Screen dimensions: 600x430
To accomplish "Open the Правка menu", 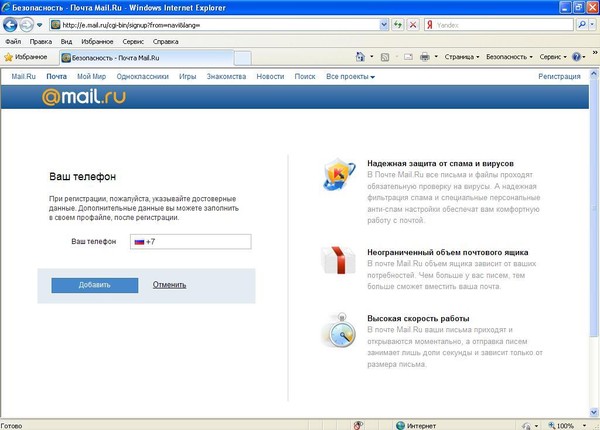I will 41,41.
